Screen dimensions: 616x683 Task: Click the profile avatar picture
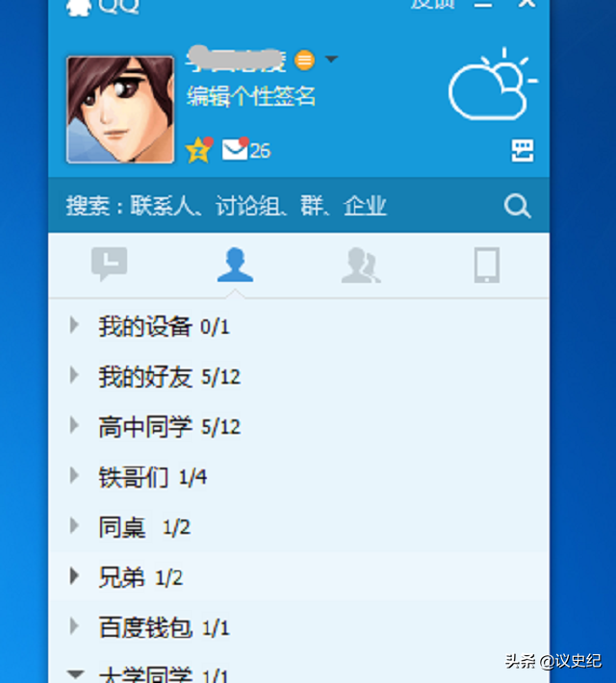(120, 110)
